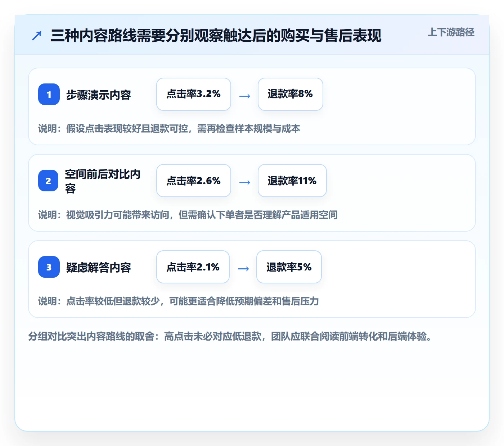
Task: Click the title 三种内容路线需要分别观察触达后的购买与售后表现
Action: click(x=216, y=36)
